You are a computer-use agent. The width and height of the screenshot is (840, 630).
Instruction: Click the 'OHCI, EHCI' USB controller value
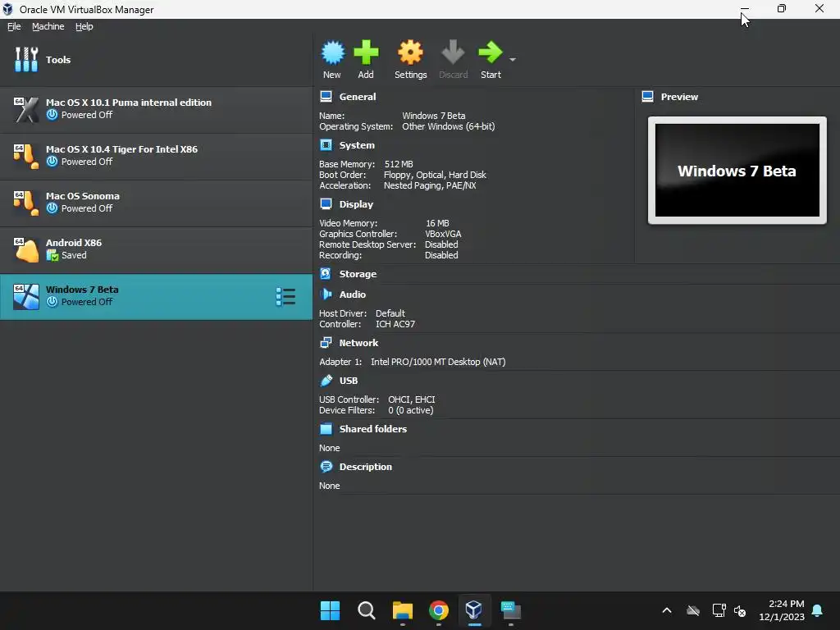point(412,399)
